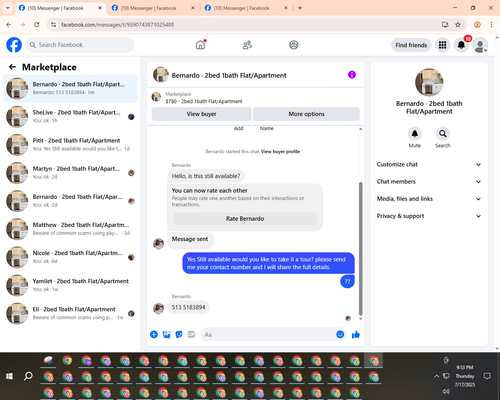Open Windows Start menu

9,376
